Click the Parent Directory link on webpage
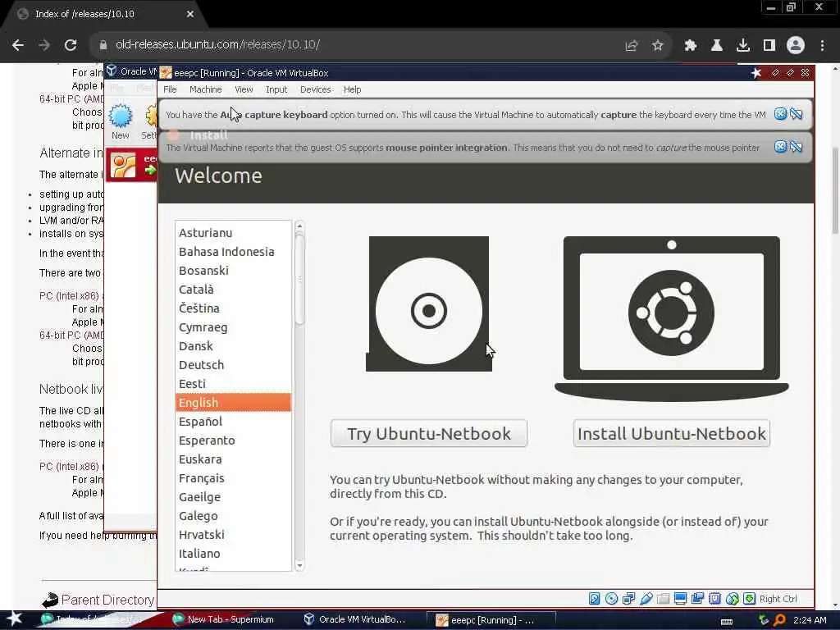 (107, 600)
